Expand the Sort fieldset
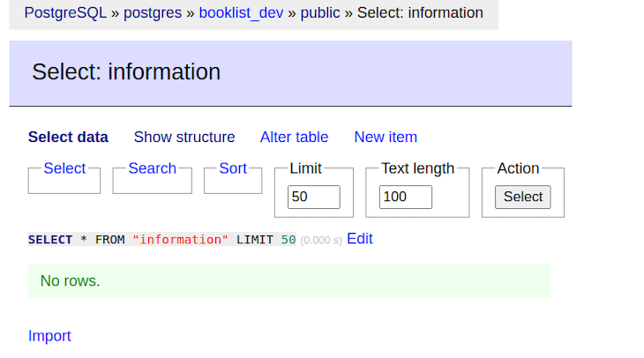 (233, 168)
